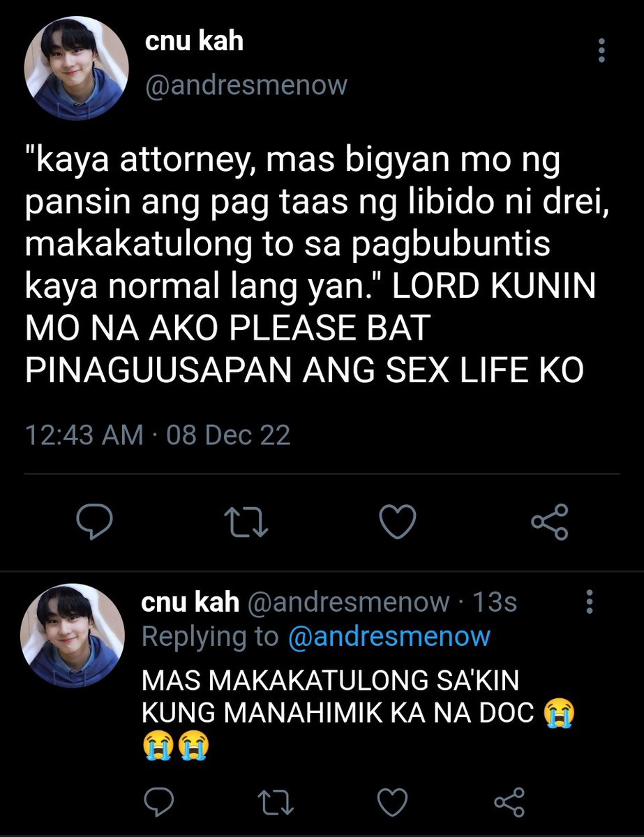Share the main tweet

click(551, 522)
